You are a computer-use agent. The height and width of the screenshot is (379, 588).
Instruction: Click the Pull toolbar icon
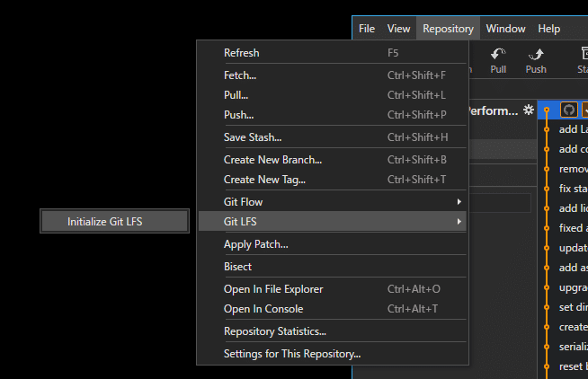click(x=498, y=55)
